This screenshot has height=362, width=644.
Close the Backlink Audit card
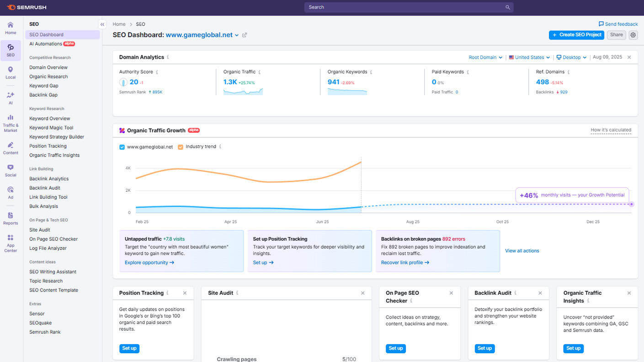[x=540, y=293]
